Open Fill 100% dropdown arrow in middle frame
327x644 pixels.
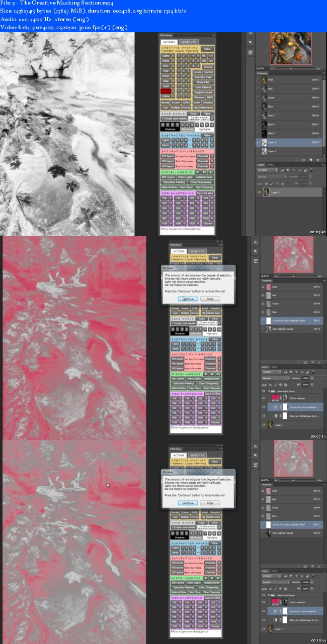(312, 384)
